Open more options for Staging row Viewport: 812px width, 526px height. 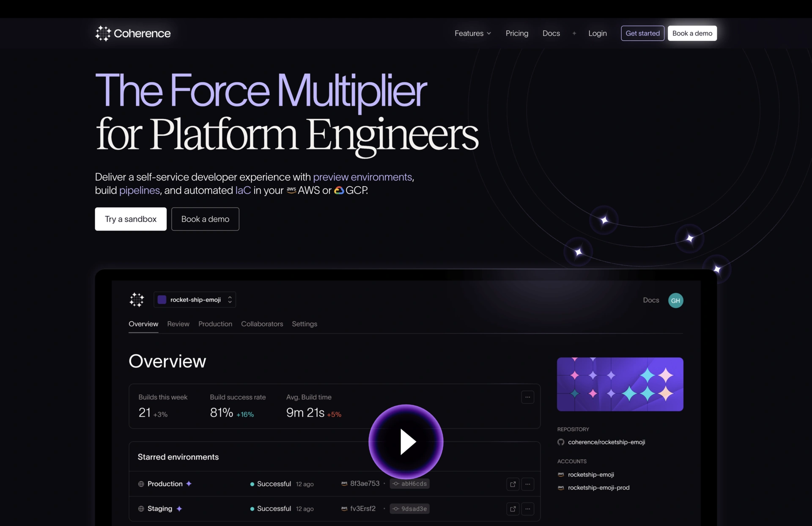[527, 509]
